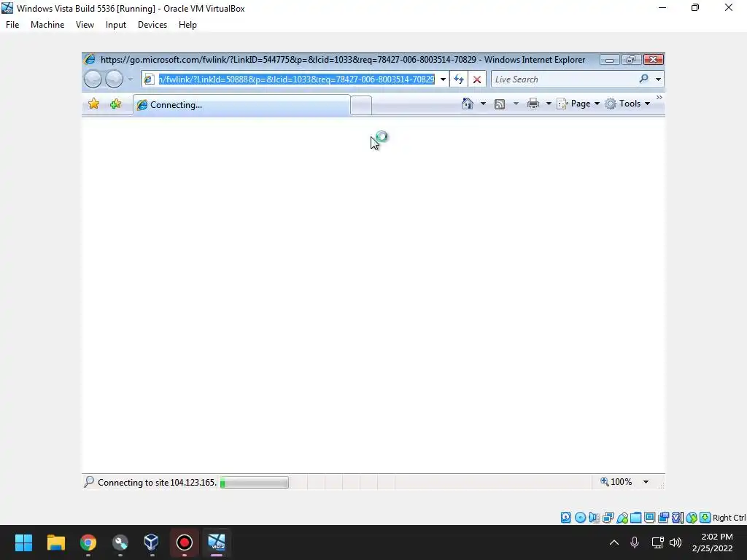The height and width of the screenshot is (560, 747).
Task: Click the shared folders status icon
Action: 636,518
